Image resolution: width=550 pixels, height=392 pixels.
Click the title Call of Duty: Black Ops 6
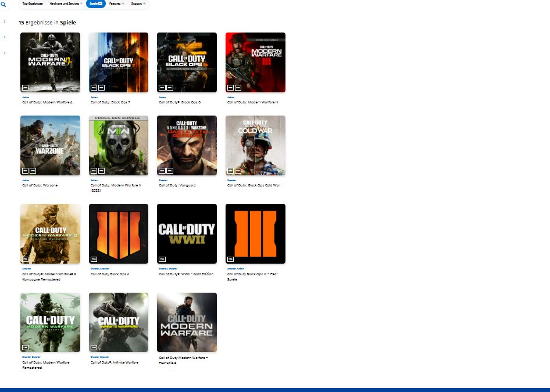point(180,102)
